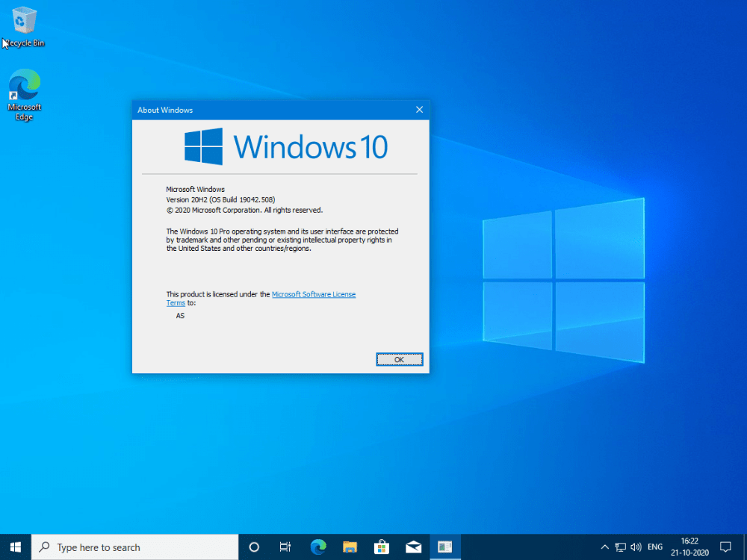Open the volume control slider
This screenshot has height=560, width=747.
coord(636,547)
